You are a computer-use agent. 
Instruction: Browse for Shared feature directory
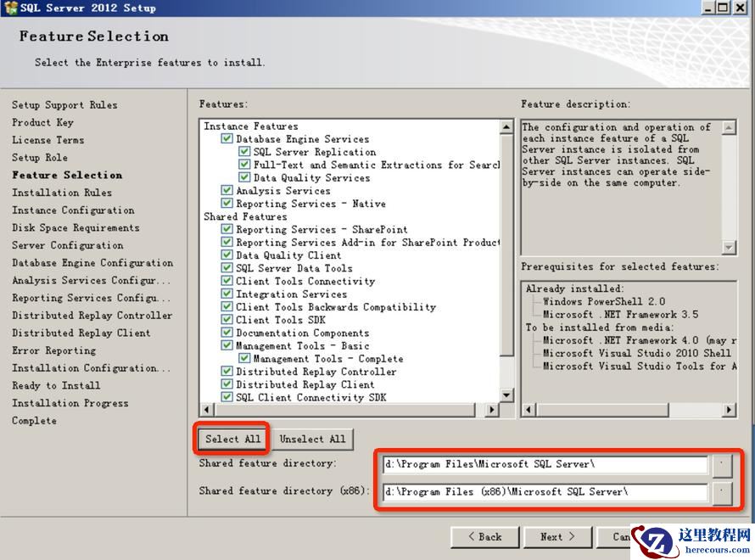[722, 465]
